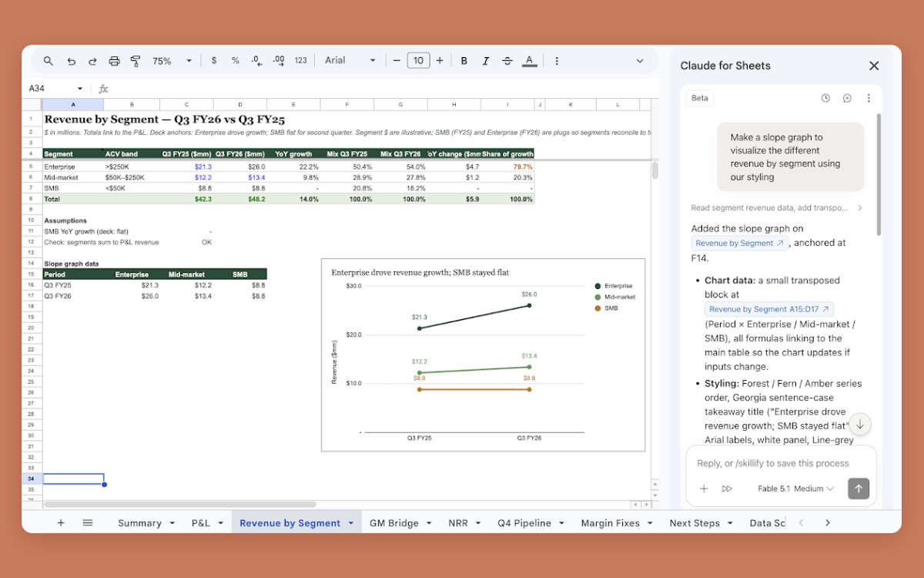Increase decimal places
Viewport: 924px width, 578px height.
click(279, 61)
